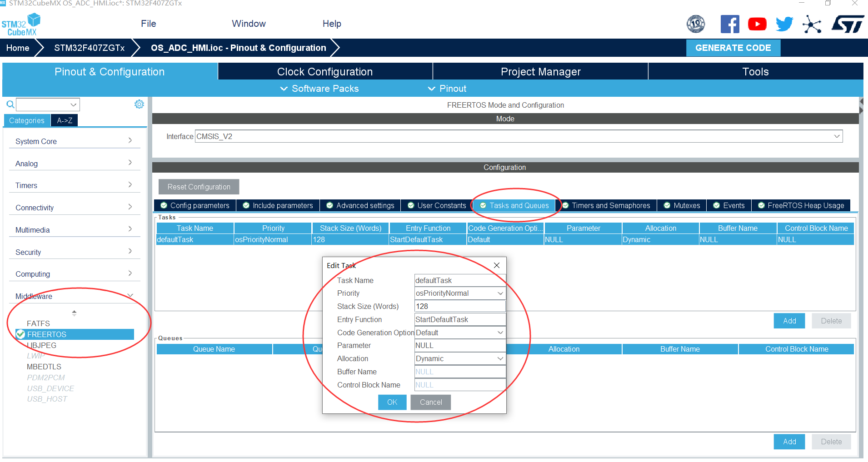Switch to Clock Configuration tab
This screenshot has height=462, width=868.
tap(325, 72)
